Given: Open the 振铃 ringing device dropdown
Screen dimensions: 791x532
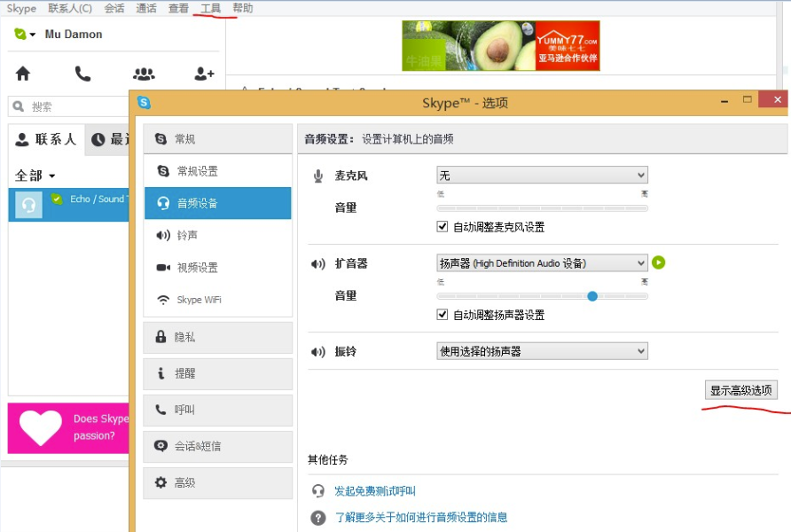Looking at the screenshot, I should (542, 351).
